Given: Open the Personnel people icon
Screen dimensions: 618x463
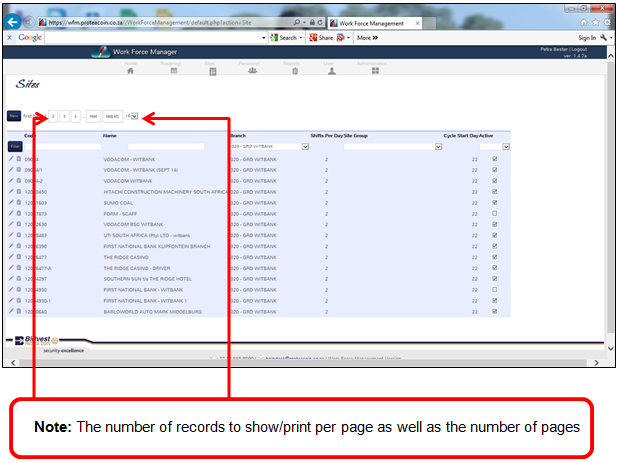Looking at the screenshot, I should tap(253, 71).
